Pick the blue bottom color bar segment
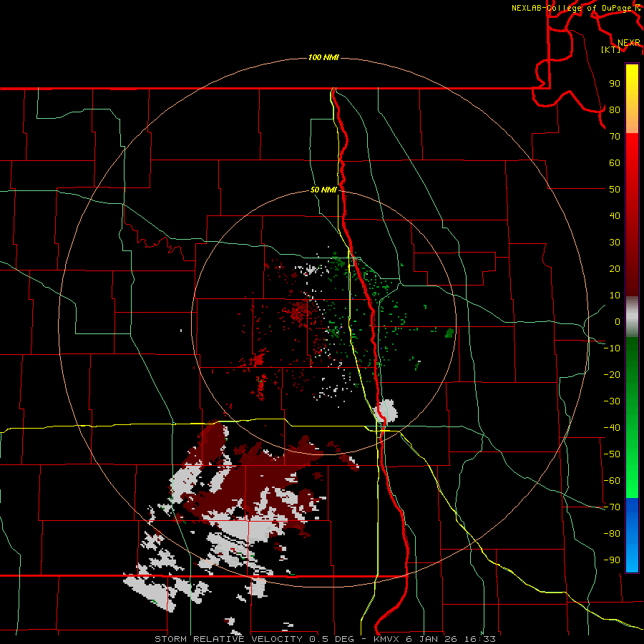Image resolution: width=644 pixels, height=644 pixels. (632, 535)
